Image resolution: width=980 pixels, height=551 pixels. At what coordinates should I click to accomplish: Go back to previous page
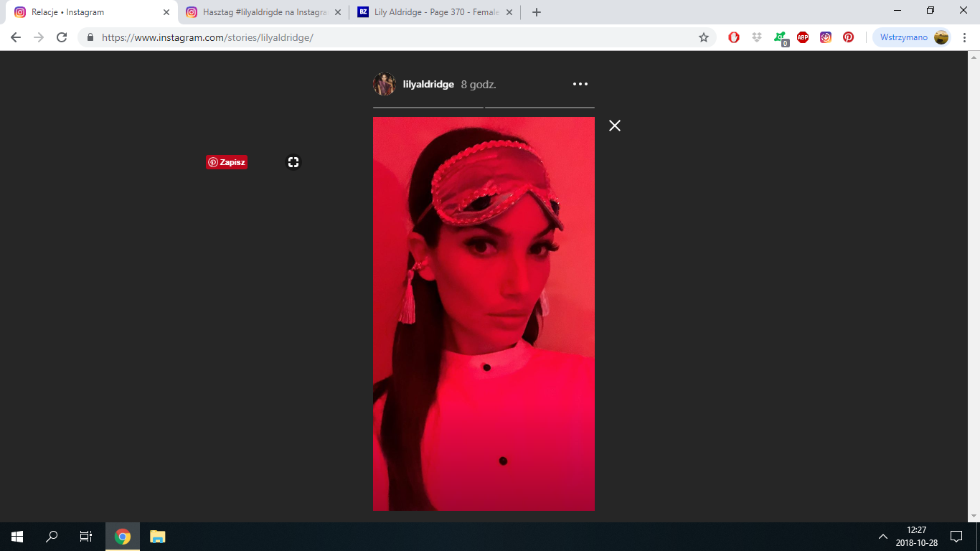pyautogui.click(x=16, y=37)
